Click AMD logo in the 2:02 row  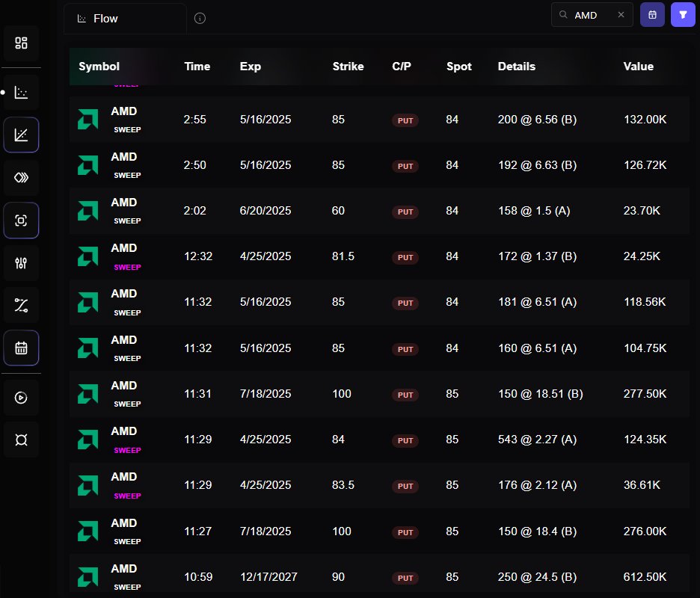[88, 211]
